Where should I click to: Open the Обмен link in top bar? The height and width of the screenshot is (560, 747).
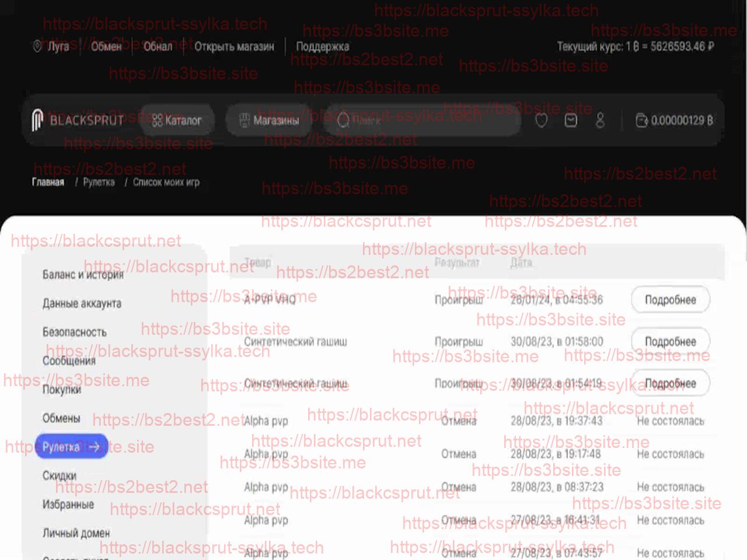pos(106,46)
